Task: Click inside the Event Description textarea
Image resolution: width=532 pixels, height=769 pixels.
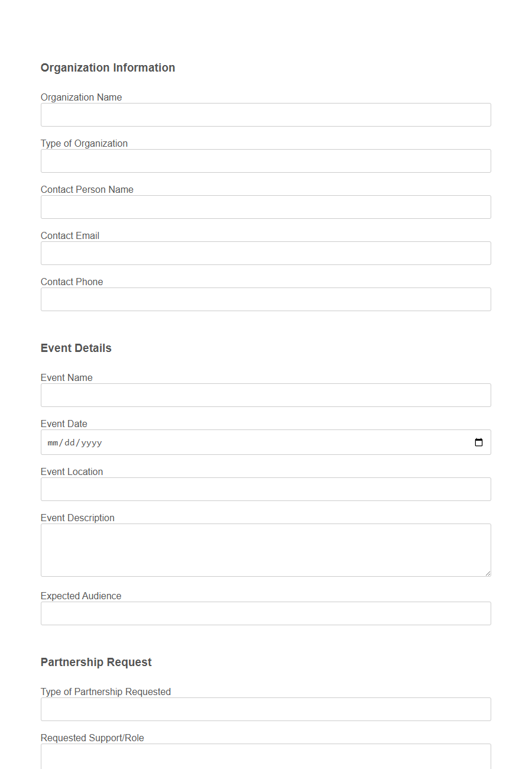Action: click(265, 550)
